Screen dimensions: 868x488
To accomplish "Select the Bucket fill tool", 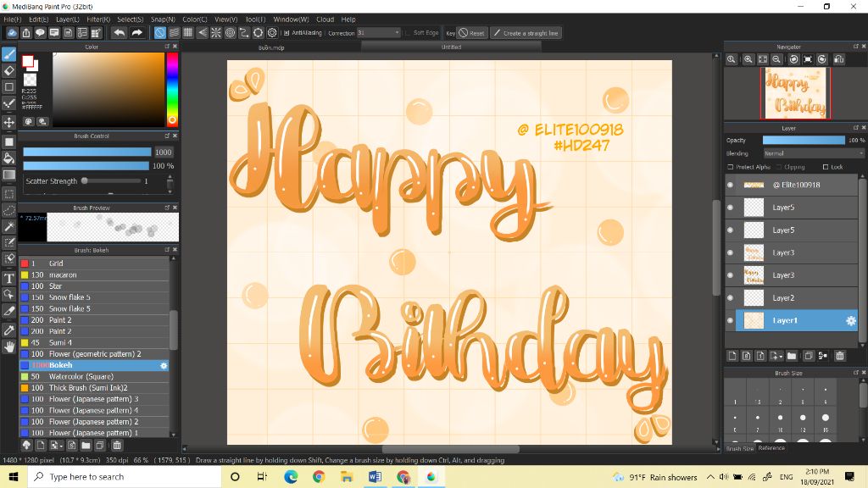I will (x=8, y=158).
